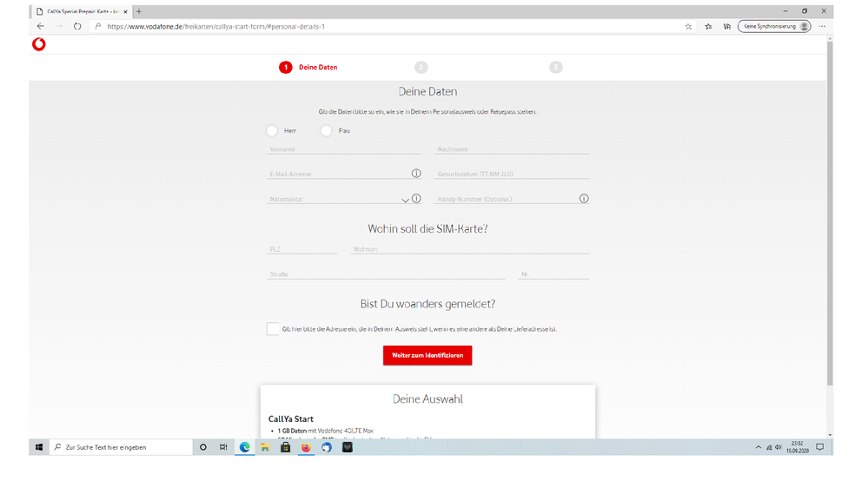Click the page vertical scrollbar
This screenshot has height=488, width=868.
coord(829,213)
